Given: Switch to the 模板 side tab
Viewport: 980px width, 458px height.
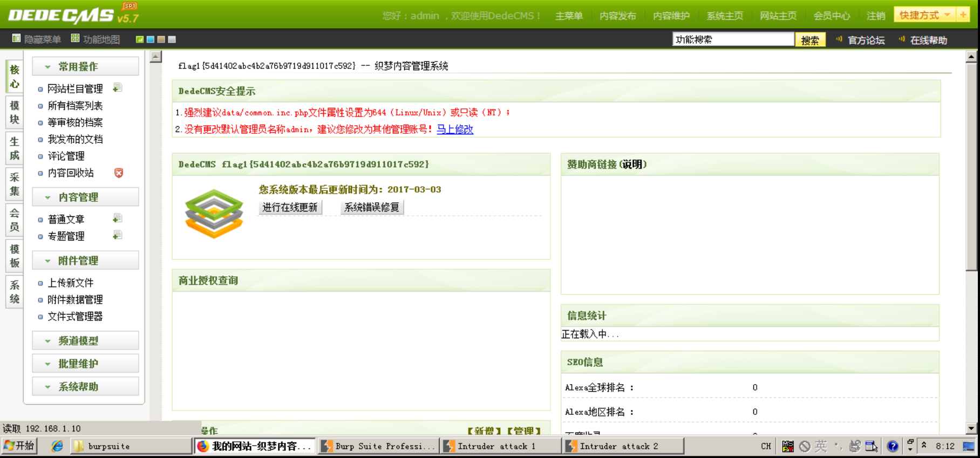Looking at the screenshot, I should 15,256.
